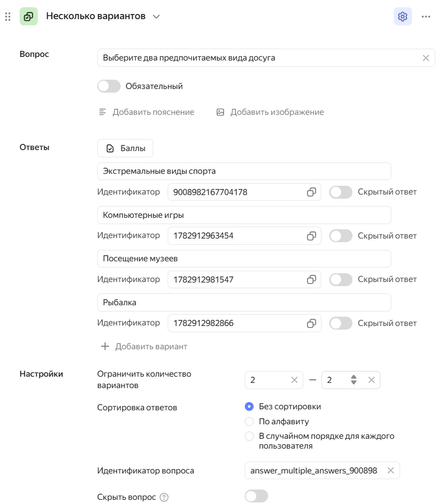Viewport: 442px width, 504px height.
Task: Copy identifier 9008982167704178
Action: coord(311,192)
